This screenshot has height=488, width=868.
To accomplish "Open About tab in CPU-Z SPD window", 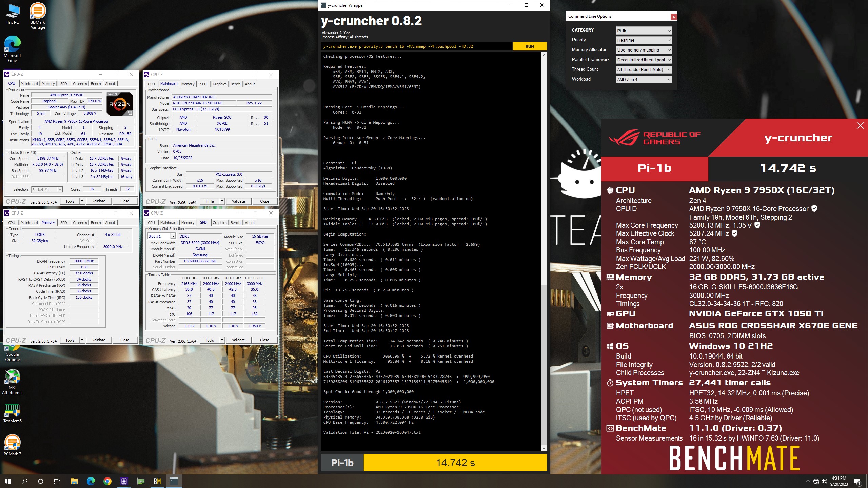I will [250, 223].
